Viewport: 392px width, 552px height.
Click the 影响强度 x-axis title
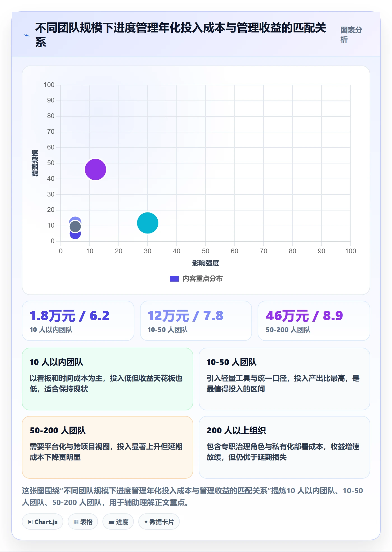pyautogui.click(x=206, y=263)
